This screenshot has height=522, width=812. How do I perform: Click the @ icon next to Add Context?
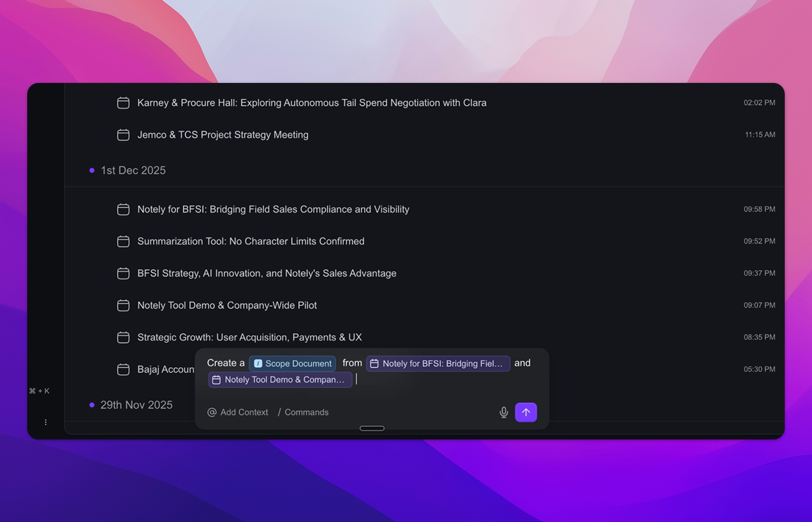pyautogui.click(x=212, y=412)
